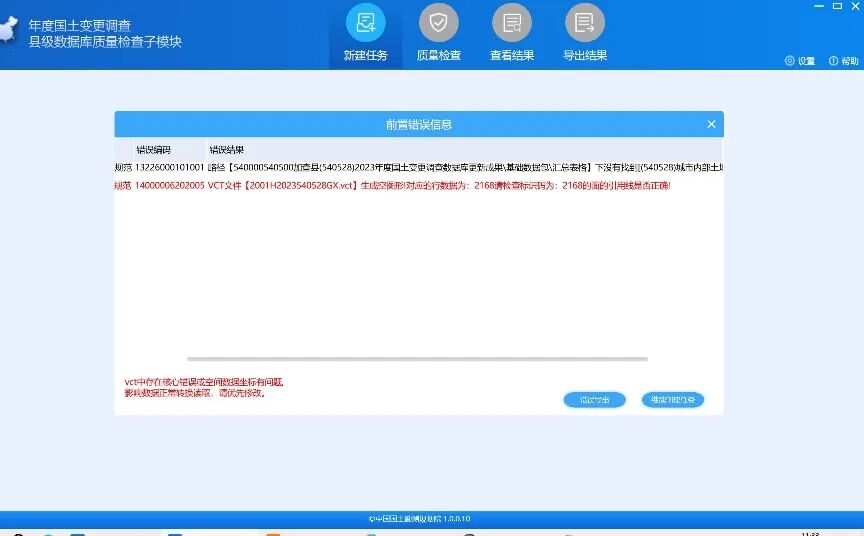
Task: Open 帮助 help icon
Action: [x=834, y=61]
